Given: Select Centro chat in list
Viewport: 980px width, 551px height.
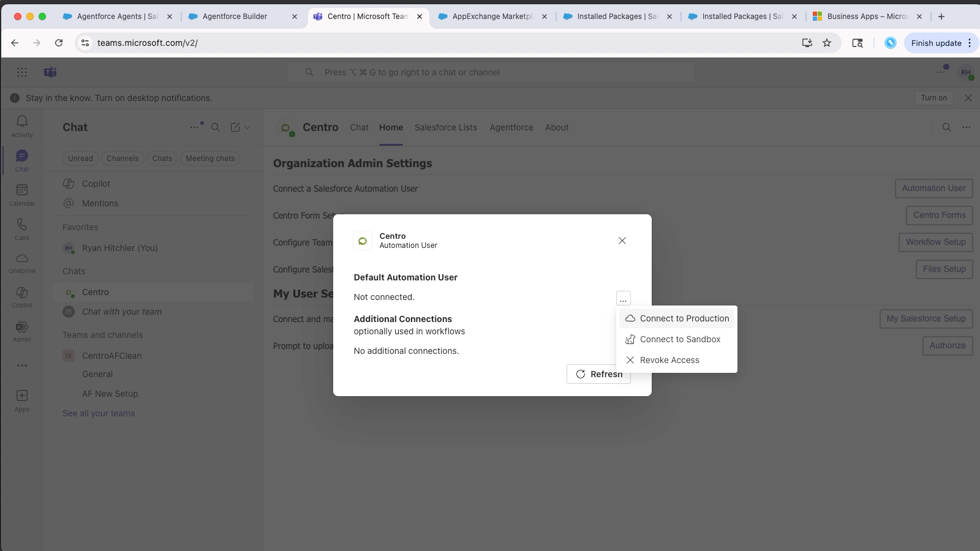Looking at the screenshot, I should coord(153,292).
